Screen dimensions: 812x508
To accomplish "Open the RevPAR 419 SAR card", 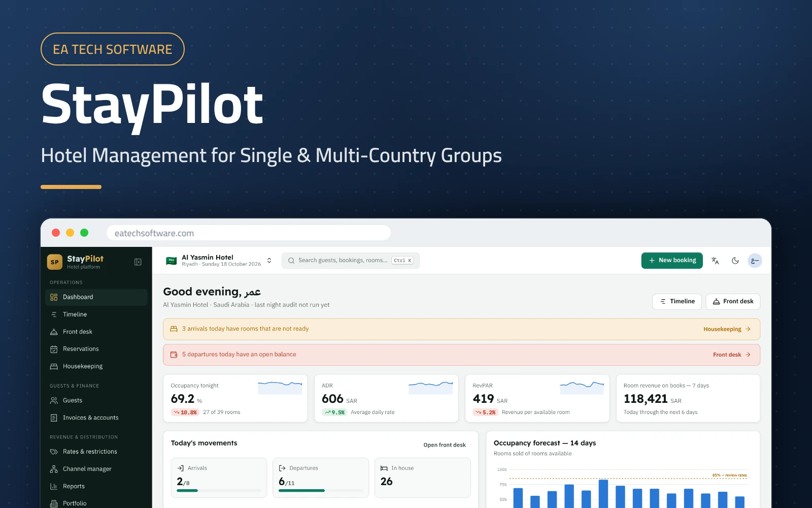I will [x=537, y=398].
